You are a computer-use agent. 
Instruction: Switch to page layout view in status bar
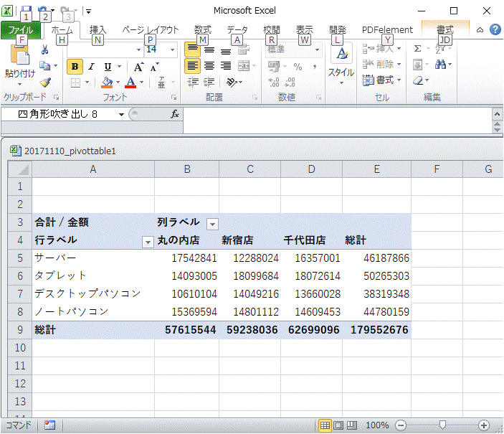pyautogui.click(x=338, y=425)
